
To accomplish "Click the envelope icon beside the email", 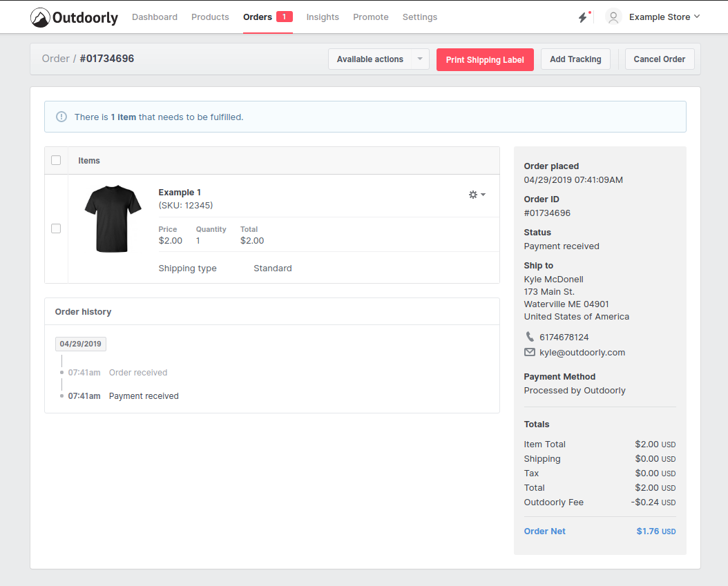I will (530, 352).
